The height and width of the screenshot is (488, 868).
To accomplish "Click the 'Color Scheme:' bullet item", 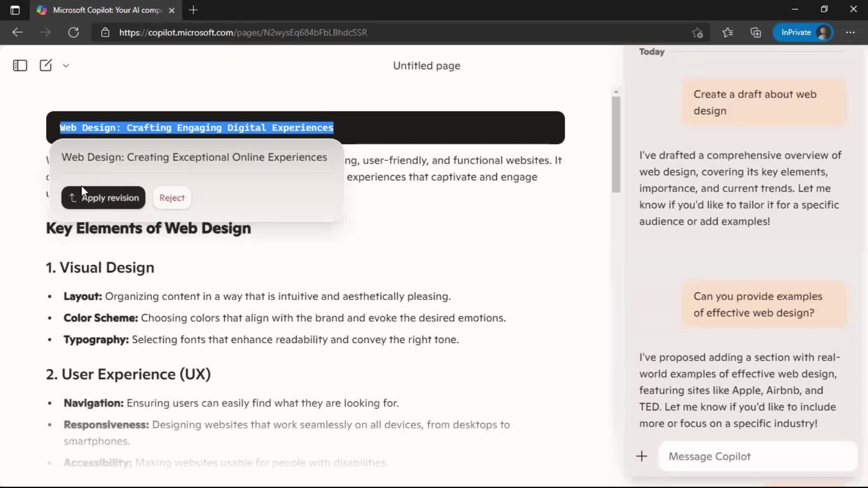I will (x=285, y=318).
